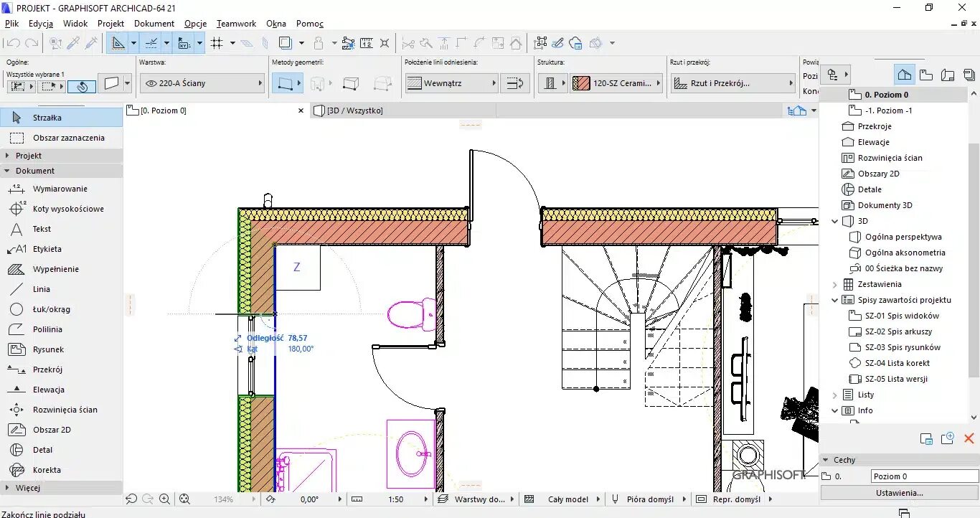Viewport: 980px width, 518px height.
Task: Open the Pióra domyśl pen set dropdown
Action: (650, 499)
